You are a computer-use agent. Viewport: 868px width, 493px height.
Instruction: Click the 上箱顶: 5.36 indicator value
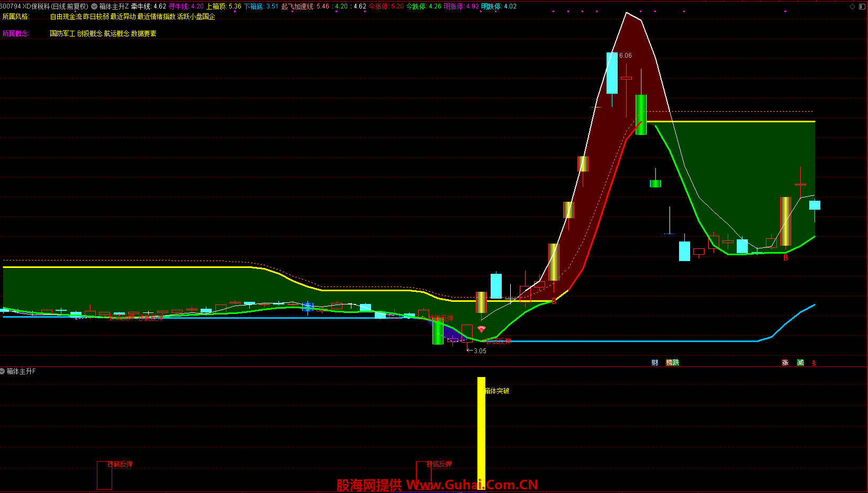224,6
